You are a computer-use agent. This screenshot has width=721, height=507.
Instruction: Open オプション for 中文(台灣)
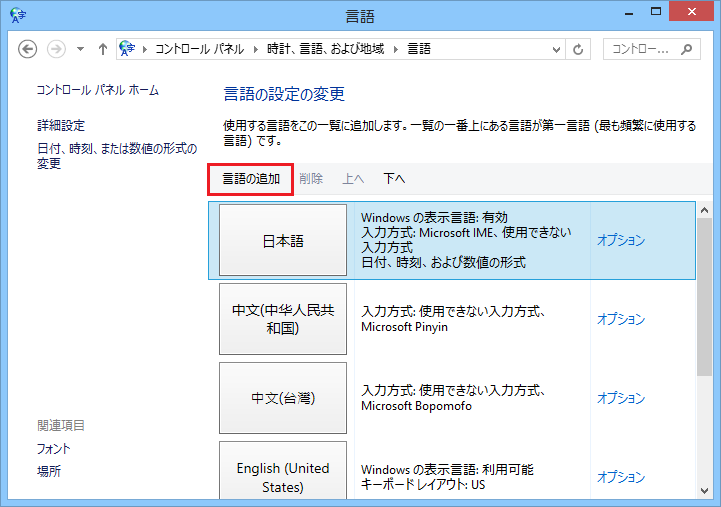[621, 398]
